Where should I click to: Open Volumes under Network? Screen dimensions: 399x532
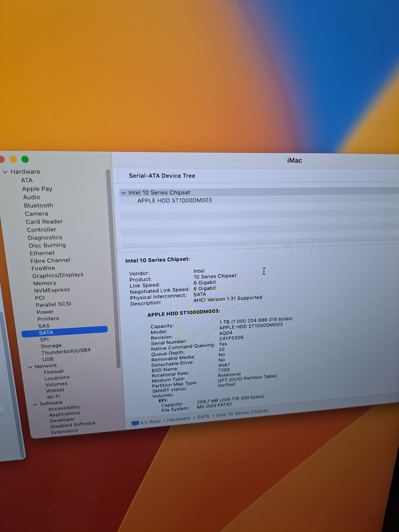57,384
